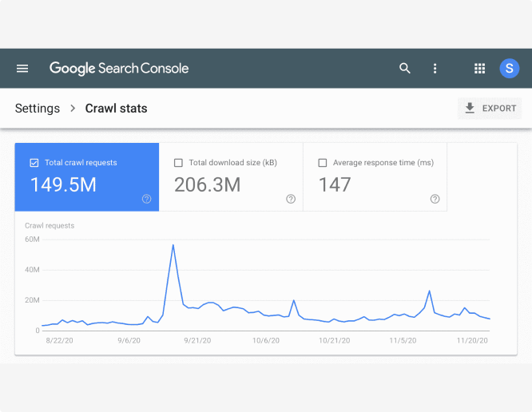Open the three-dot more options menu
Screen dimensions: 532x412
click(435, 69)
